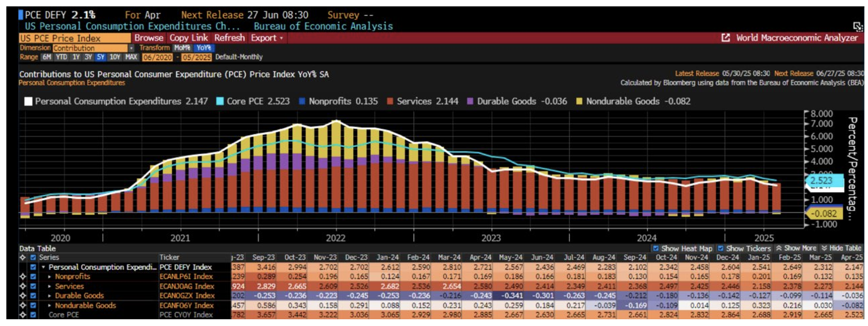Screen dimensions: 868x326
Task: Click the Copy Link button
Action: pos(188,38)
